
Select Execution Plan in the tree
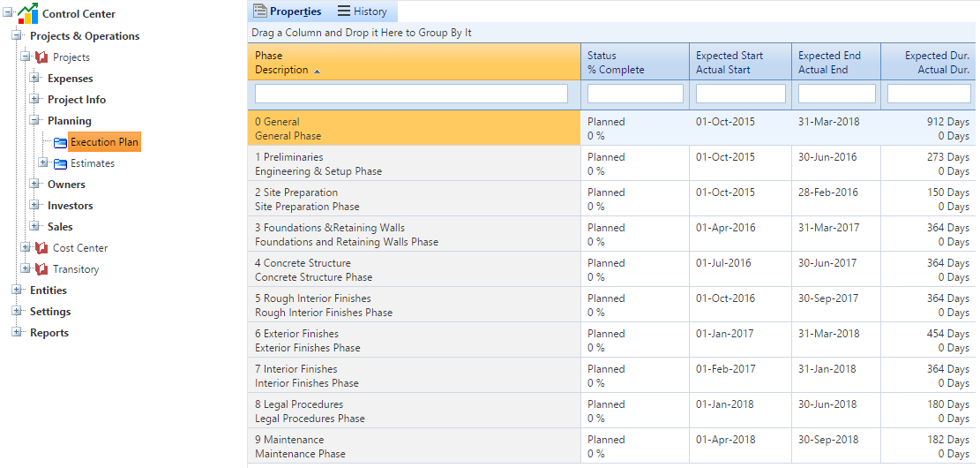[104, 142]
